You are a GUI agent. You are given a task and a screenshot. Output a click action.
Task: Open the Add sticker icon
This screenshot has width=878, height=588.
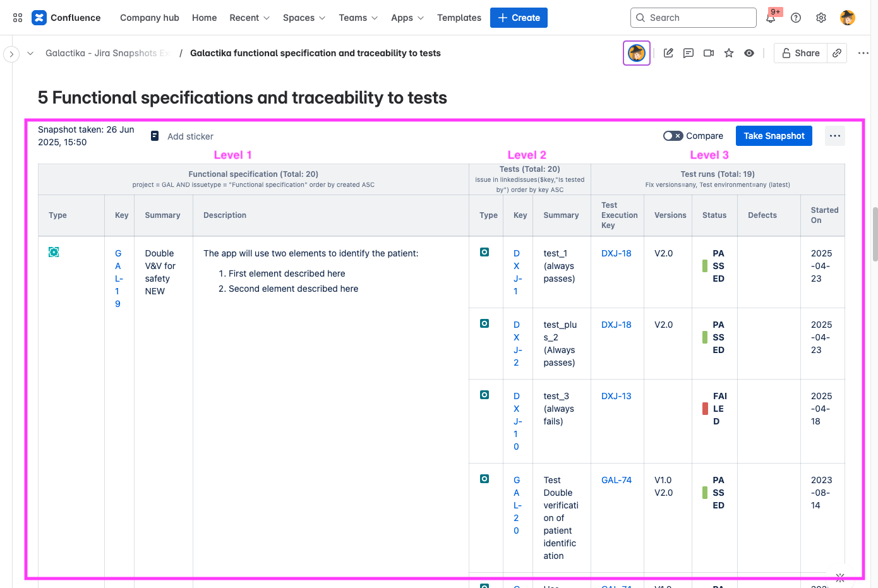pos(155,136)
